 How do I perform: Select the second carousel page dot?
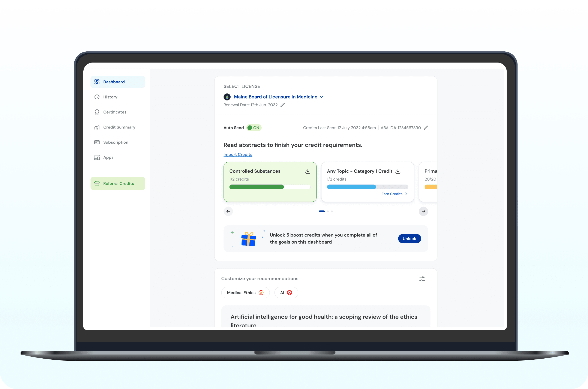click(x=328, y=211)
